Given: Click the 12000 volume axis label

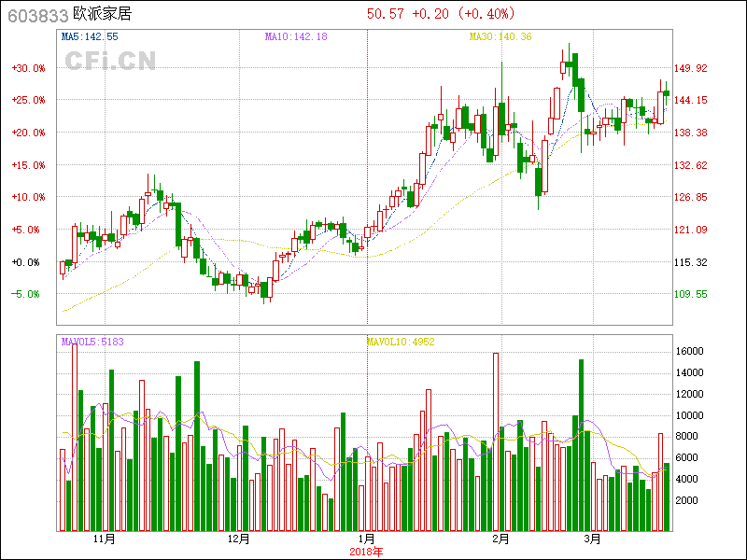Looking at the screenshot, I should pyautogui.click(x=690, y=394).
